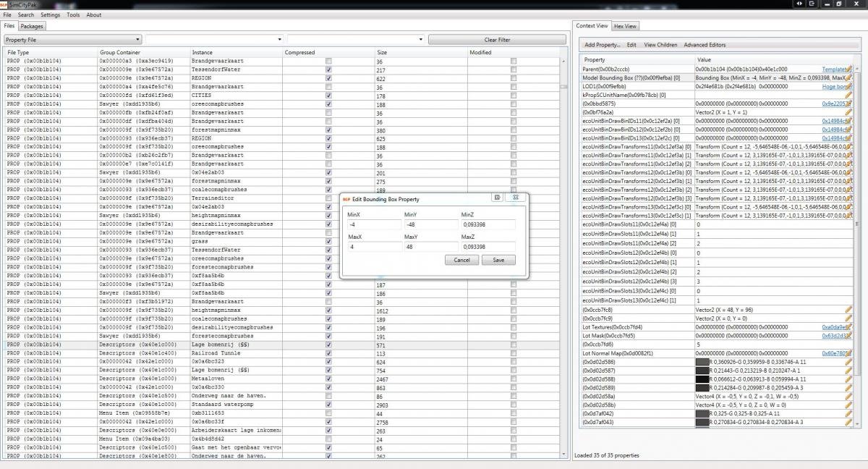
Task: Open the Property File filter dropdown
Action: click(x=72, y=39)
